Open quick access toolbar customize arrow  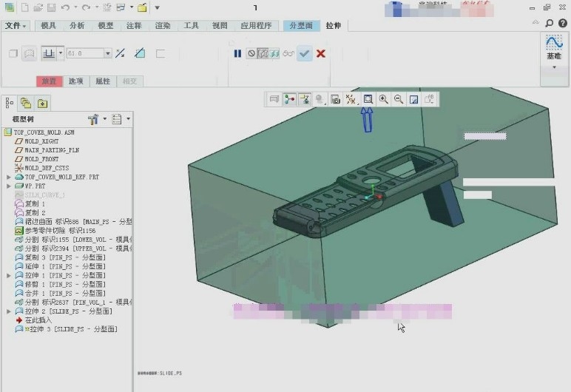157,7
